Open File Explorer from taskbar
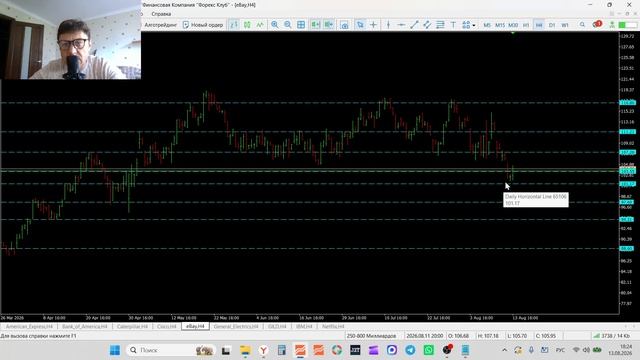Viewport: 640px width, 360px height. (x=245, y=350)
